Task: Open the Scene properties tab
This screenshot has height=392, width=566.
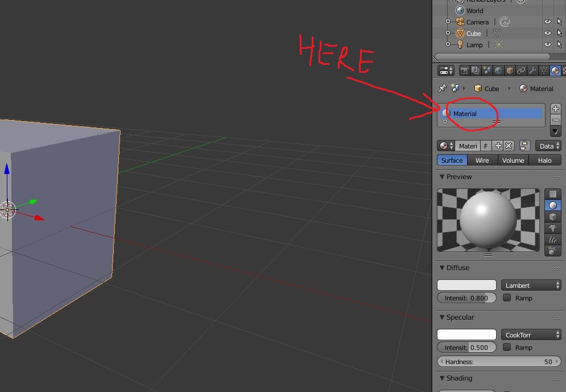Action: [x=487, y=71]
